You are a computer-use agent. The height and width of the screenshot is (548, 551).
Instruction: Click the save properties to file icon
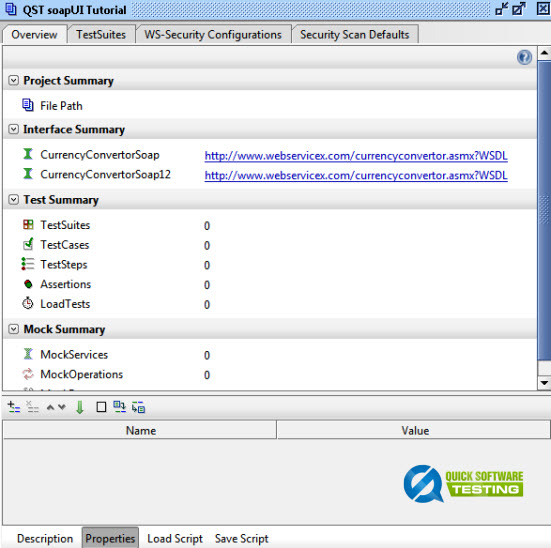pos(138,407)
